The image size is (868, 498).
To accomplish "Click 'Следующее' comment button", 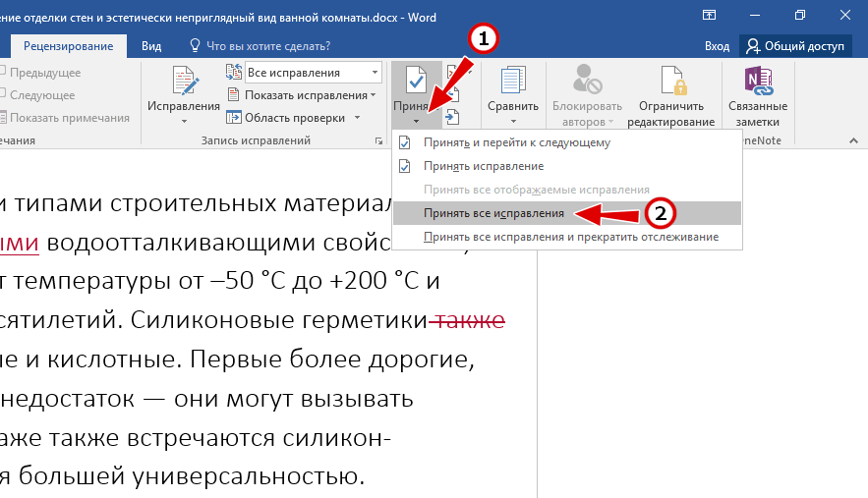I will click(37, 95).
